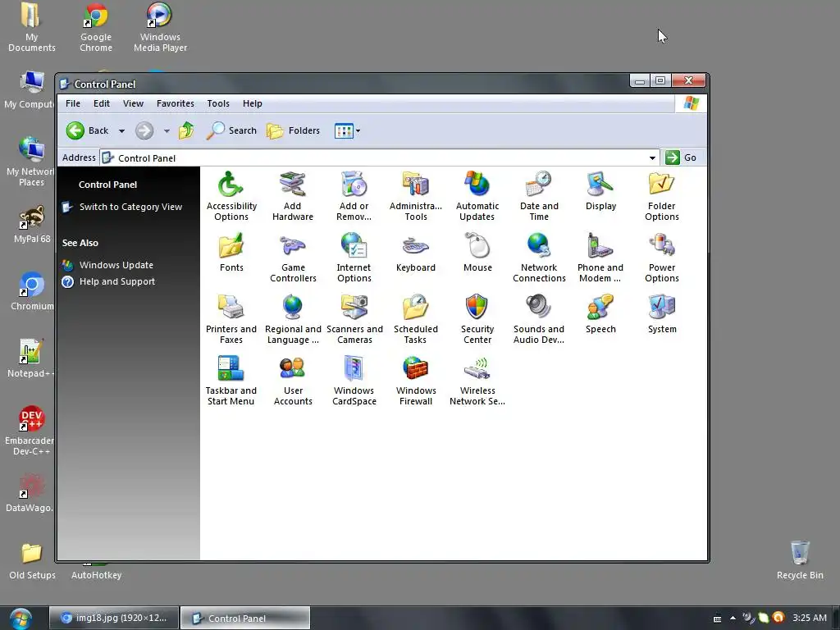This screenshot has width=840, height=630.
Task: Open Game Controllers icon
Action: pyautogui.click(x=293, y=257)
